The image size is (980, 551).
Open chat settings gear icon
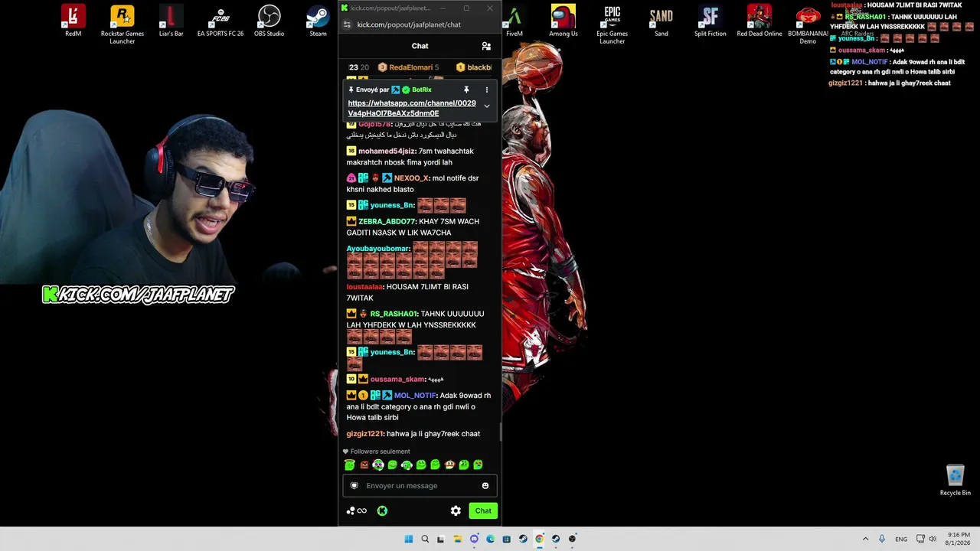pyautogui.click(x=456, y=510)
